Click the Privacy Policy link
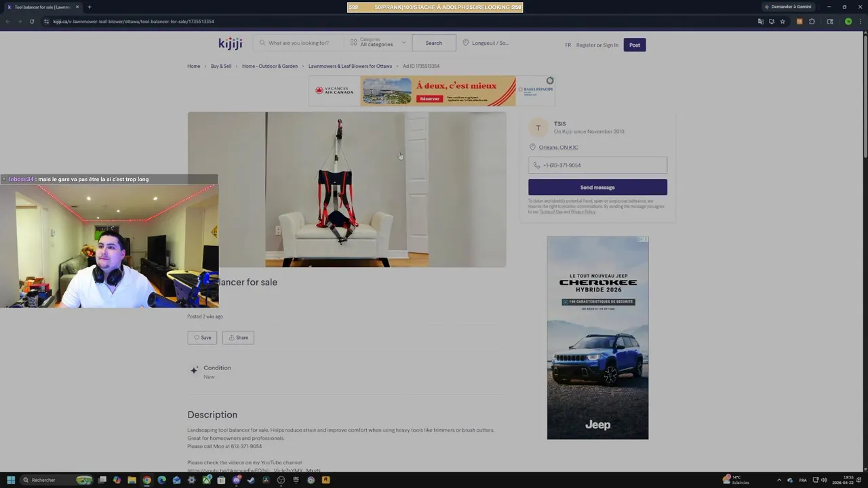This screenshot has width=868, height=488. coord(583,212)
